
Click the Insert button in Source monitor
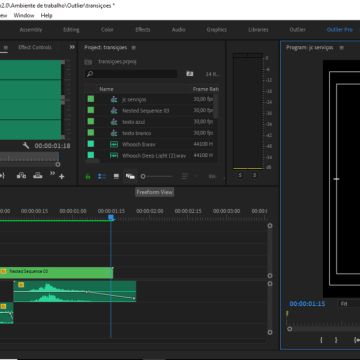(21, 176)
